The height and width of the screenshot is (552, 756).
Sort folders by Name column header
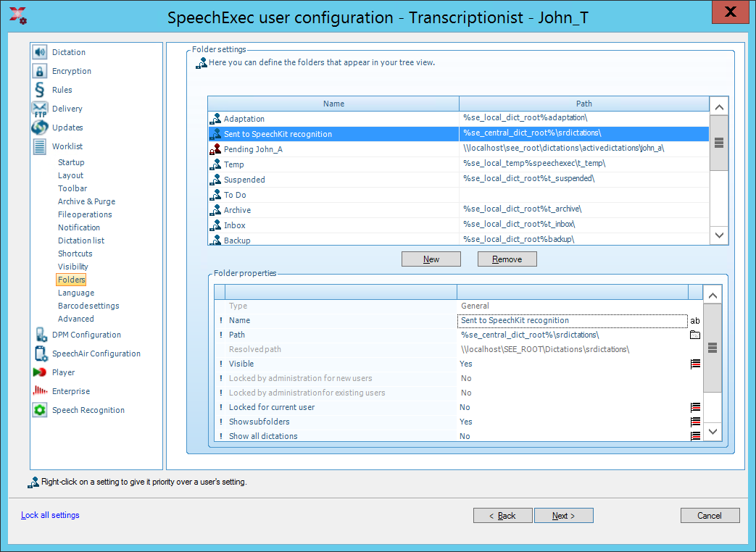tap(333, 104)
